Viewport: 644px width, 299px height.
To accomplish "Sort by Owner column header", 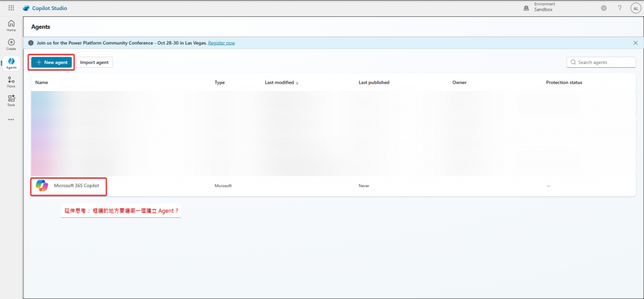I will click(x=459, y=82).
